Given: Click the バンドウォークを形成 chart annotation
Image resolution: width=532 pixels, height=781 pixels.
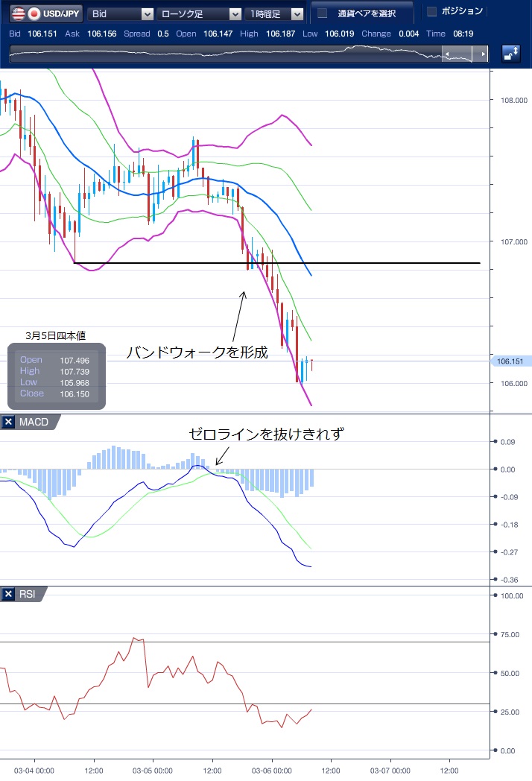Looking at the screenshot, I should 197,352.
